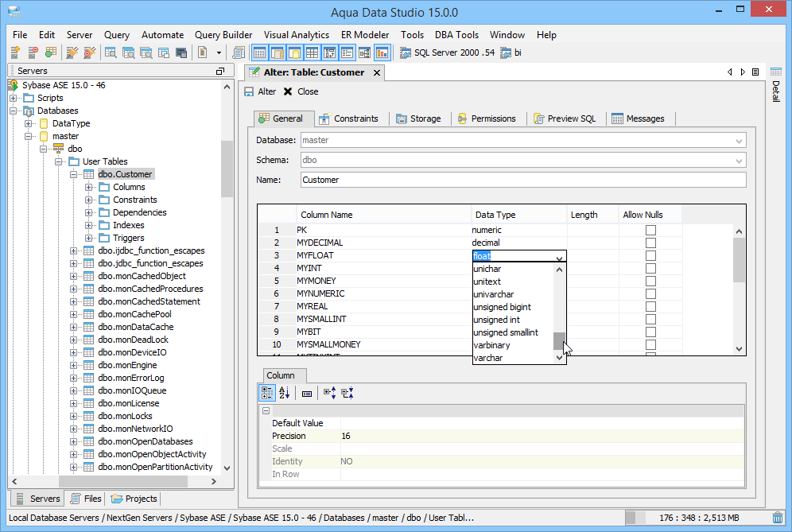Open the dropdown arrow beside script icon
This screenshot has height=532, width=792.
219,52
